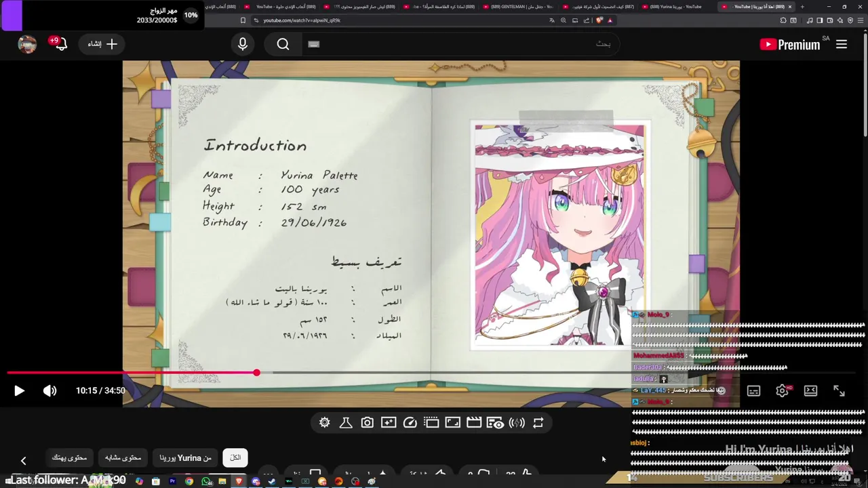Select the 'محتوى مشابه' chip
The image size is (868, 488).
(x=123, y=457)
